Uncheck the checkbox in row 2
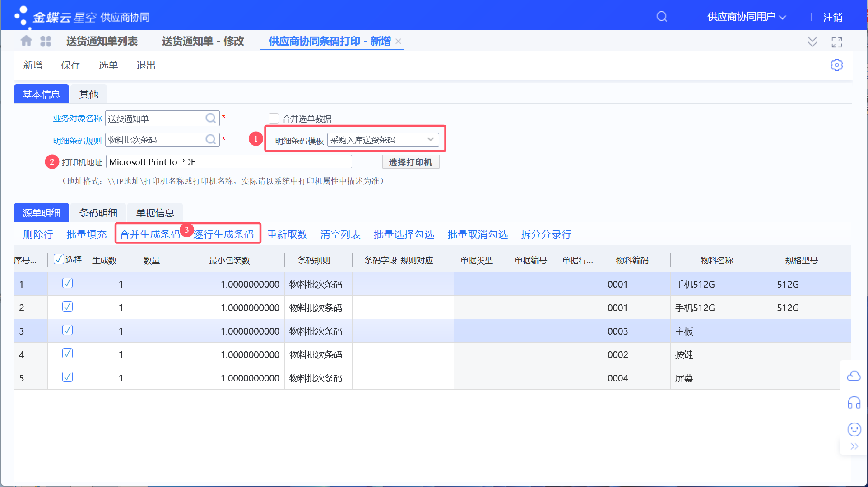Viewport: 868px width, 487px height. (x=67, y=307)
